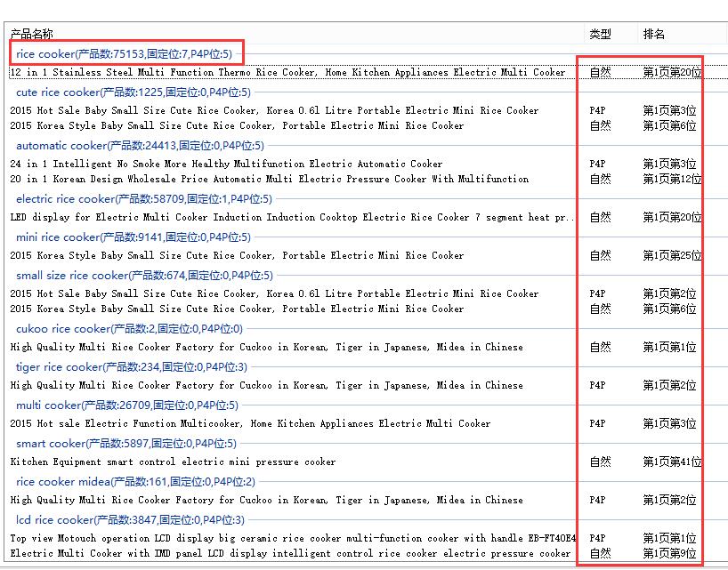
Task: Sort by the 类型 column header
Action: coord(600,34)
